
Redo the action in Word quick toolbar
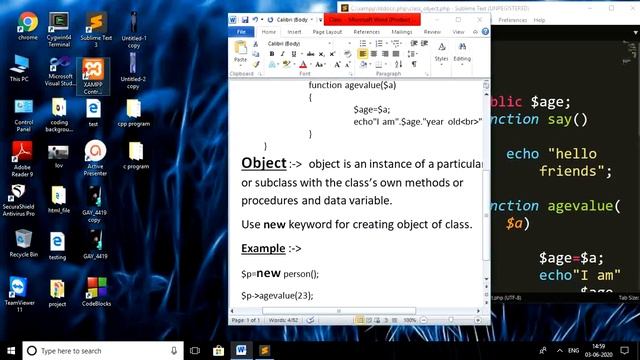[270, 20]
